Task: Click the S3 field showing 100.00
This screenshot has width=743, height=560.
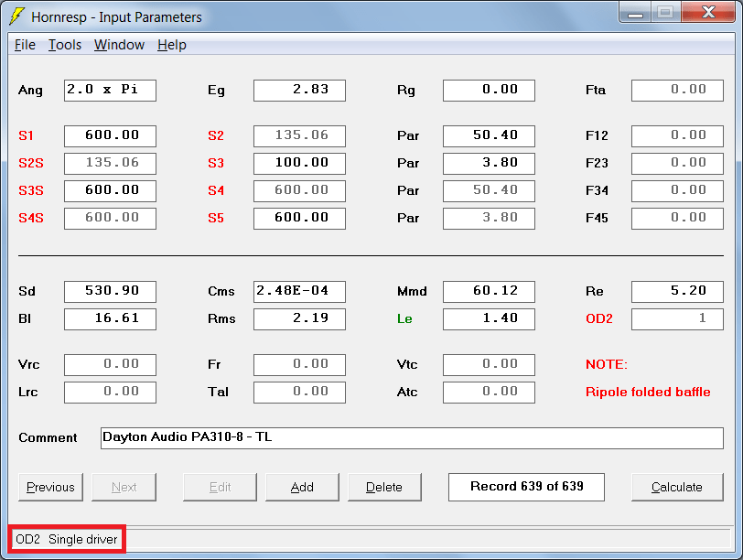Action: click(x=299, y=164)
